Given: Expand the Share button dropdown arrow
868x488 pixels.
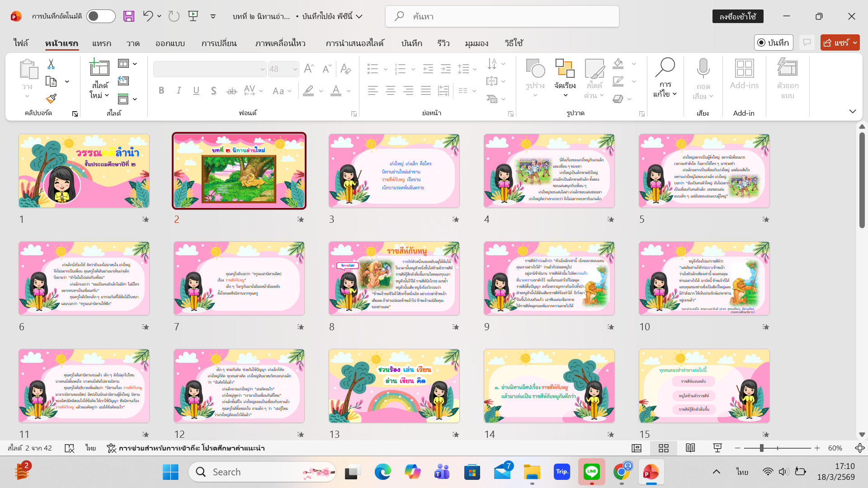Looking at the screenshot, I should click(855, 42).
